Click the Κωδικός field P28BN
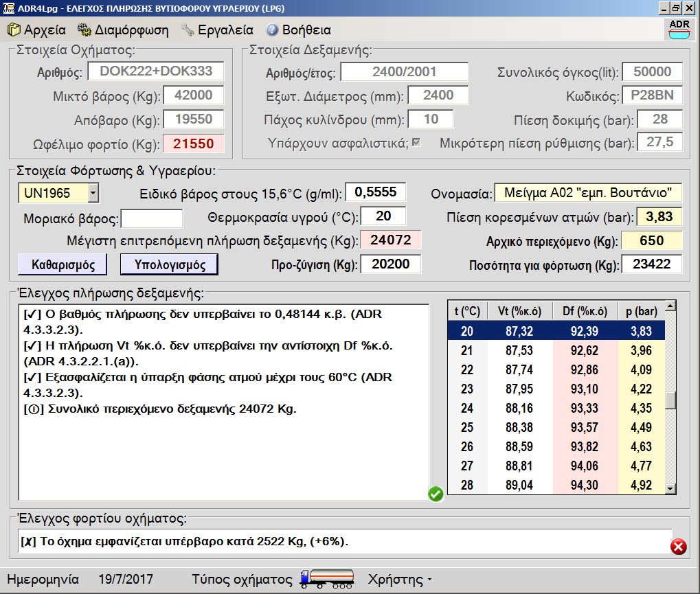The width and height of the screenshot is (700, 594). coord(652,95)
